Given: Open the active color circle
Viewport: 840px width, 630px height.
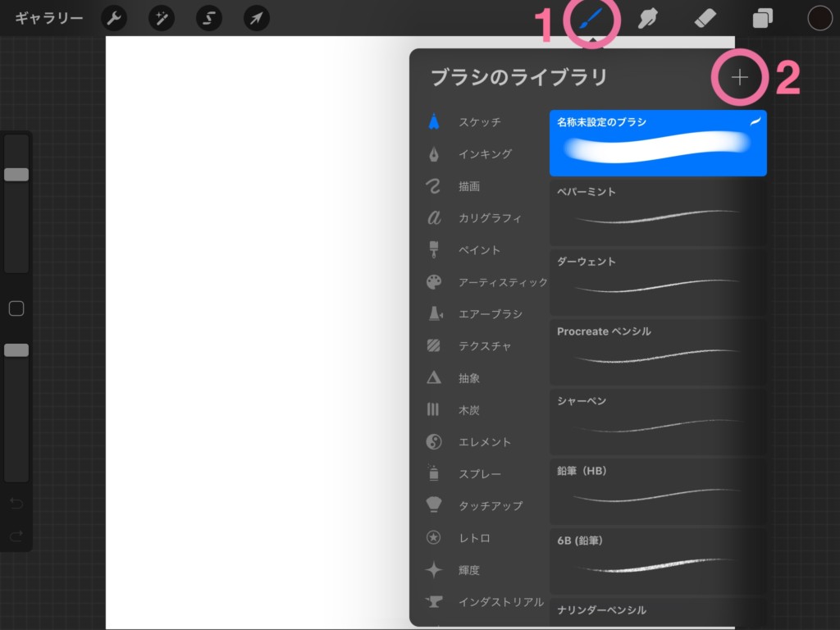Looking at the screenshot, I should (x=819, y=18).
